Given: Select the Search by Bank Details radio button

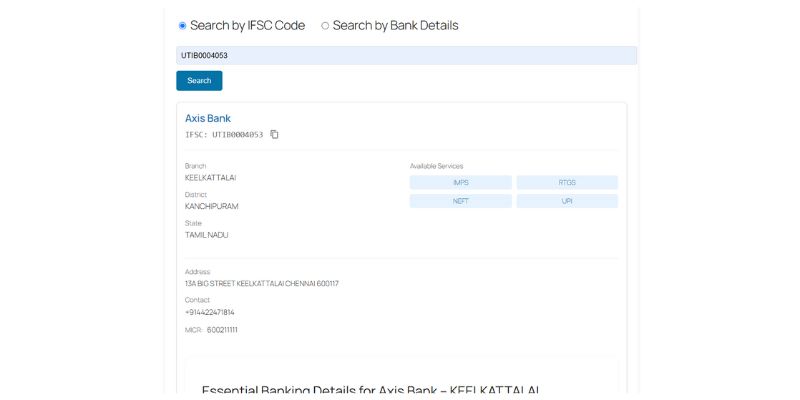Looking at the screenshot, I should click(325, 26).
